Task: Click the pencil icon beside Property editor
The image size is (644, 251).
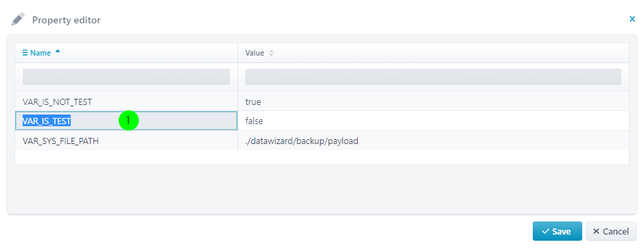Action: [18, 19]
